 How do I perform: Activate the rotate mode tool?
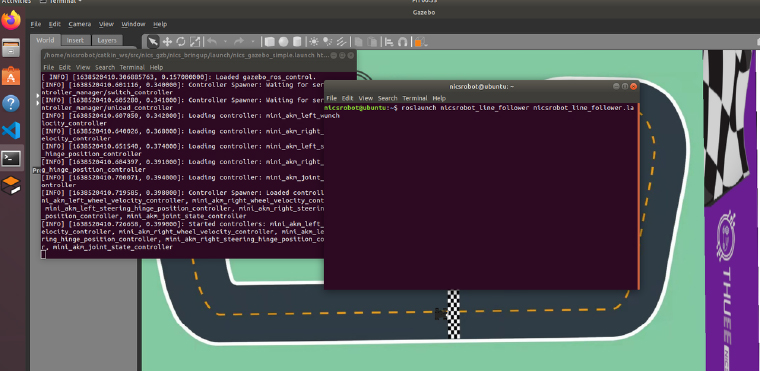click(181, 42)
